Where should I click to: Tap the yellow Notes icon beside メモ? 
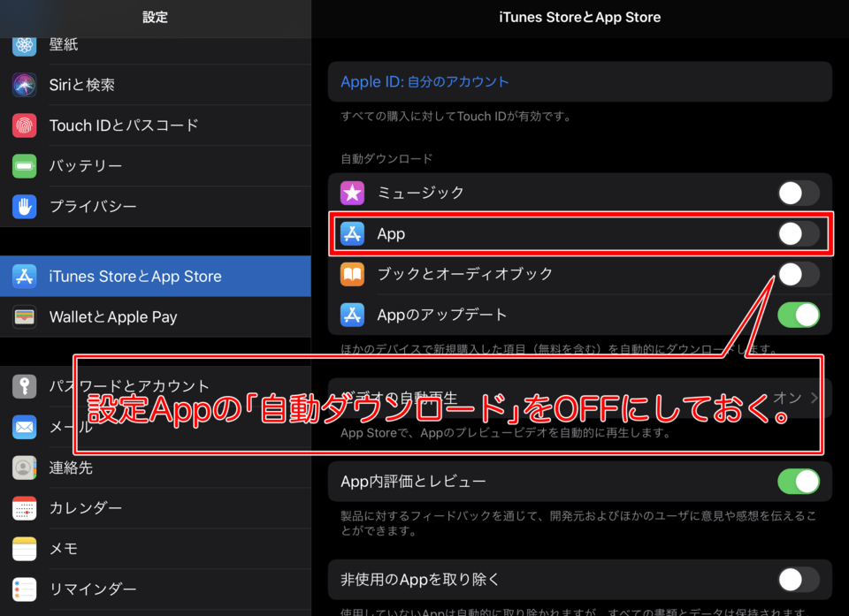(x=25, y=549)
